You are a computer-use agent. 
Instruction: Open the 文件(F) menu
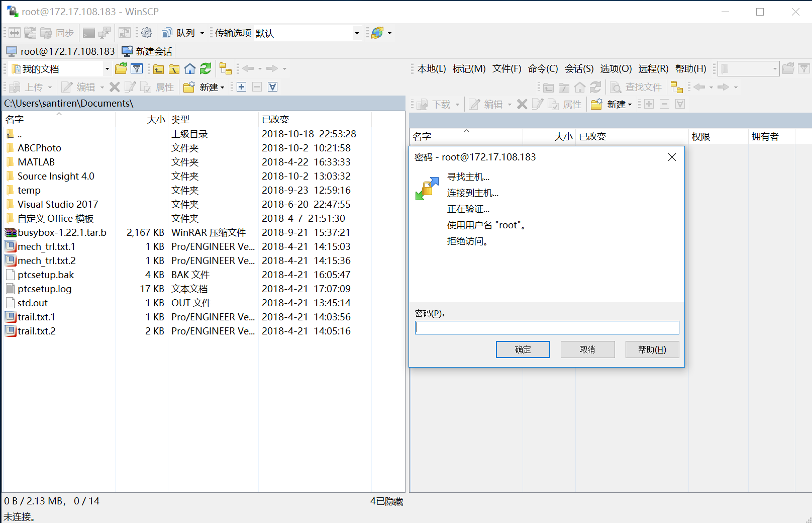pyautogui.click(x=506, y=69)
